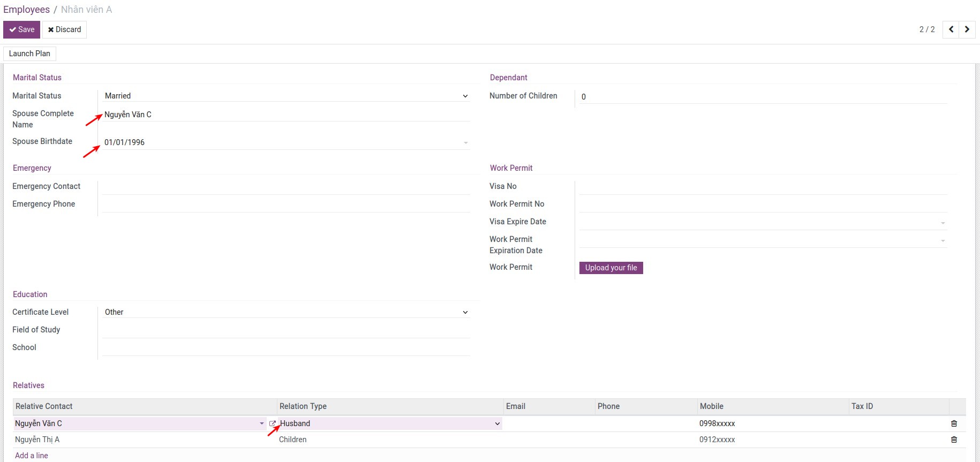The width and height of the screenshot is (980, 462).
Task: Sort by Phone column header
Action: tap(646, 406)
